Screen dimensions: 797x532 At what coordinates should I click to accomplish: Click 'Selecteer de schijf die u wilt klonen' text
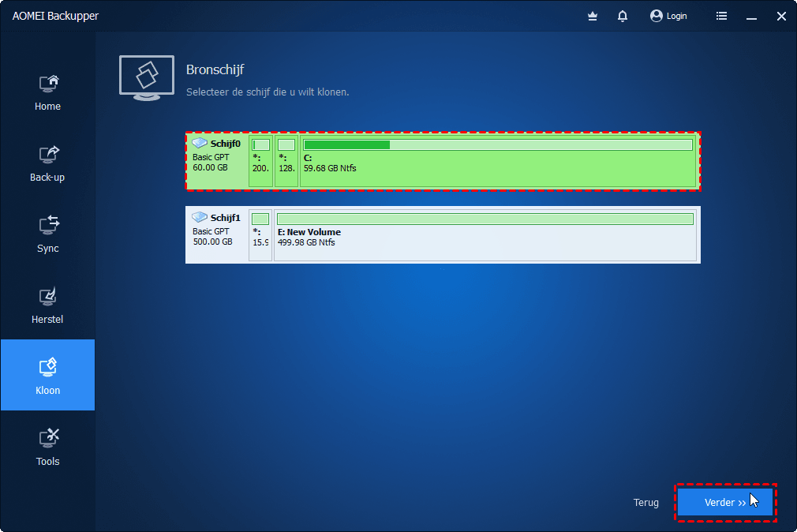pyautogui.click(x=268, y=92)
